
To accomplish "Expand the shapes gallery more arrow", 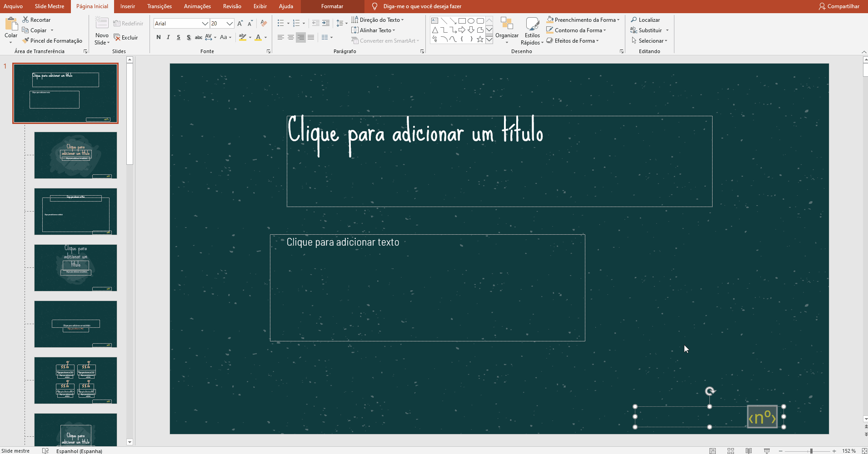I will [x=489, y=39].
